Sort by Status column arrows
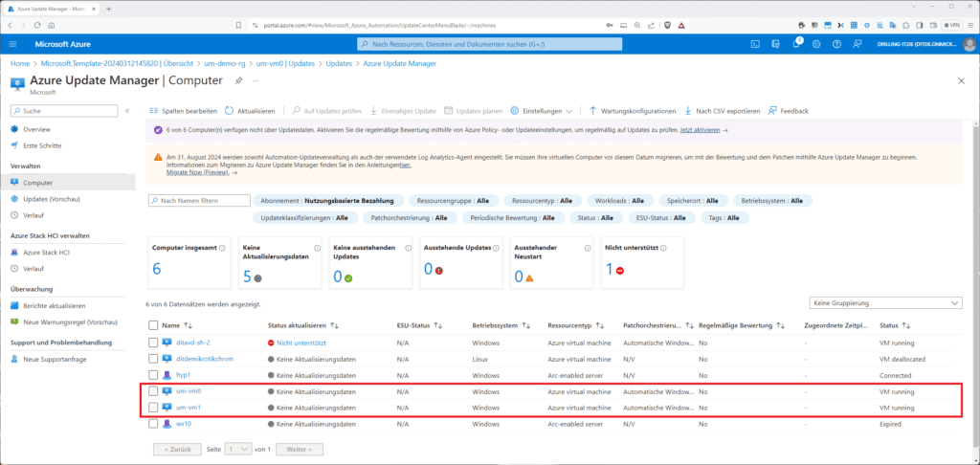This screenshot has width=980, height=465. (x=907, y=325)
